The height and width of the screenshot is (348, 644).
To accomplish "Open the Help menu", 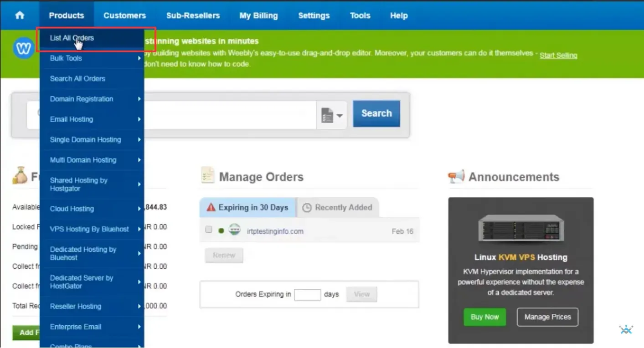I will click(399, 15).
